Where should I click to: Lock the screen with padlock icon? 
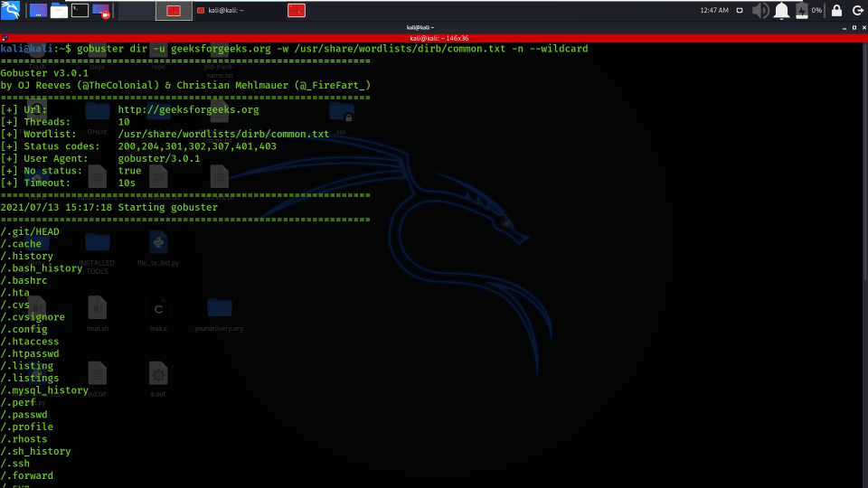(836, 11)
